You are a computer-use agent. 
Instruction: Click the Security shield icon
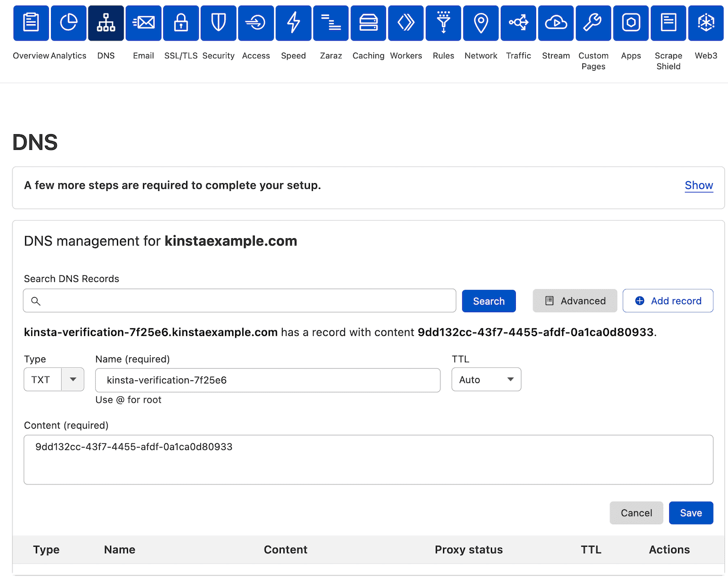(x=218, y=23)
